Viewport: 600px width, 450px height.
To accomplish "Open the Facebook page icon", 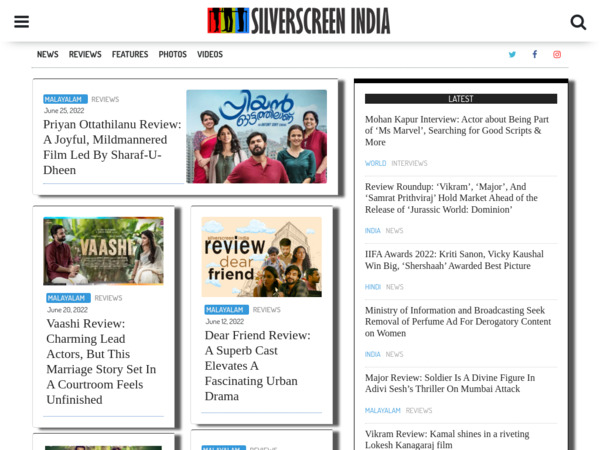I will tap(535, 54).
